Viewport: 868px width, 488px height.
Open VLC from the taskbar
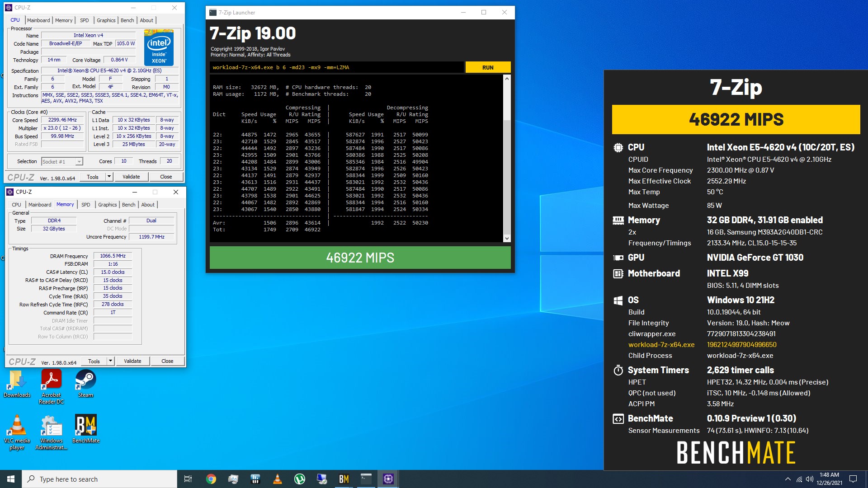tap(278, 479)
